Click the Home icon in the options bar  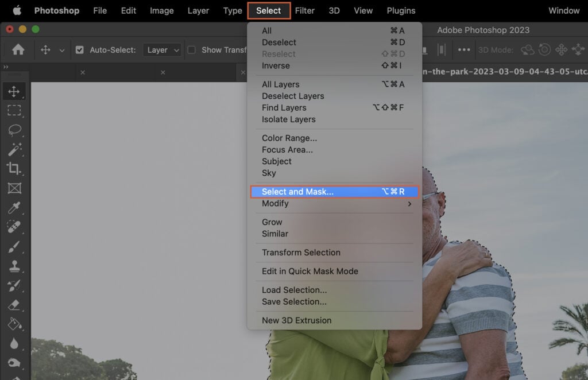[x=17, y=50]
